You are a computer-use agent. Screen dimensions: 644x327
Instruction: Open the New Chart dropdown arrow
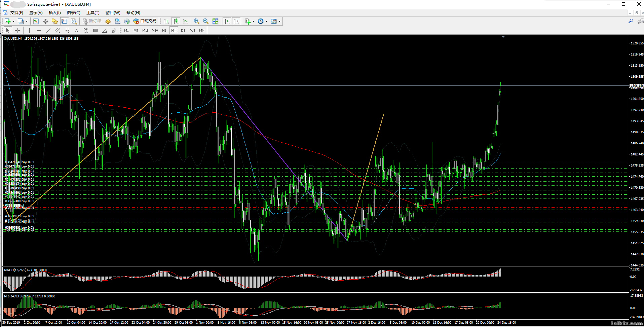(x=13, y=21)
